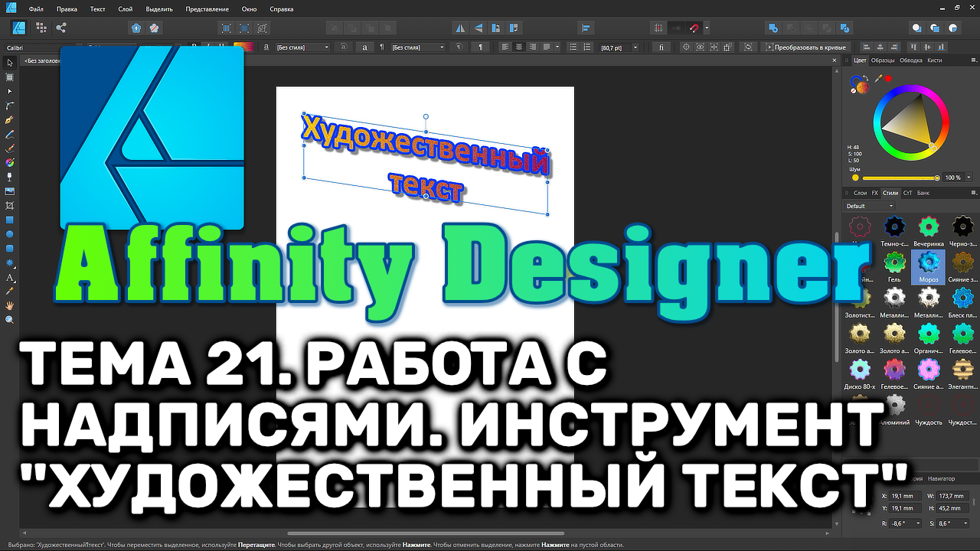
Task: Toggle Force Pixel Alignment icon
Action: (658, 28)
